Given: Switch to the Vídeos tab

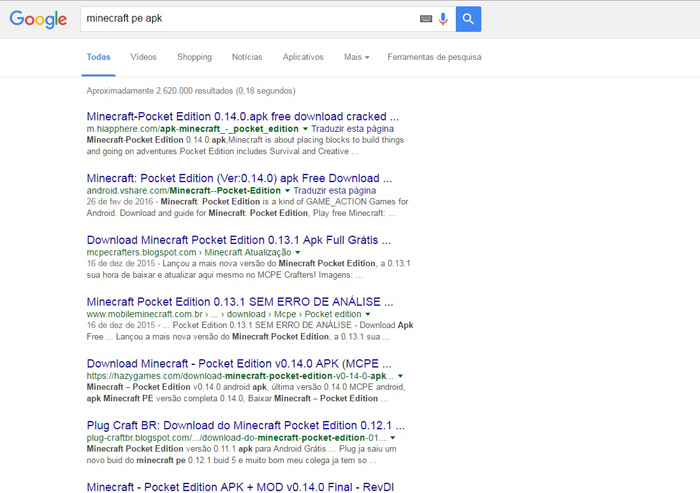Looking at the screenshot, I should (143, 57).
